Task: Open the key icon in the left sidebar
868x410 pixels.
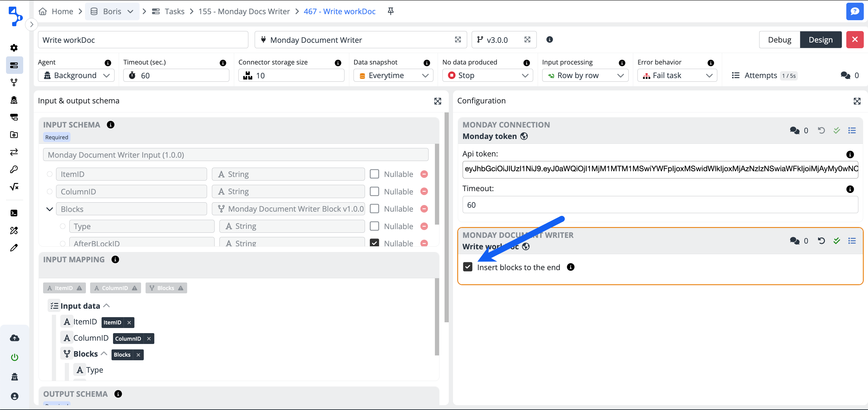Action: (14, 169)
